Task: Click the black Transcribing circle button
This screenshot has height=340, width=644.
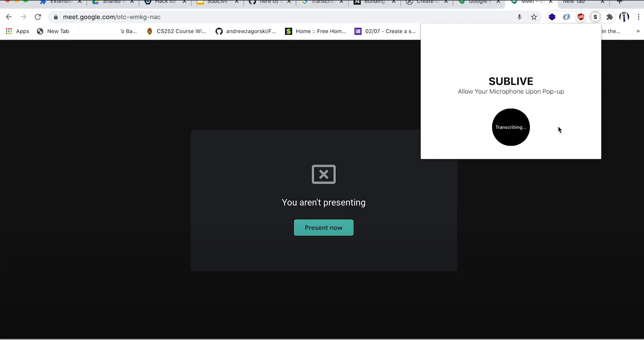Action: click(x=511, y=127)
